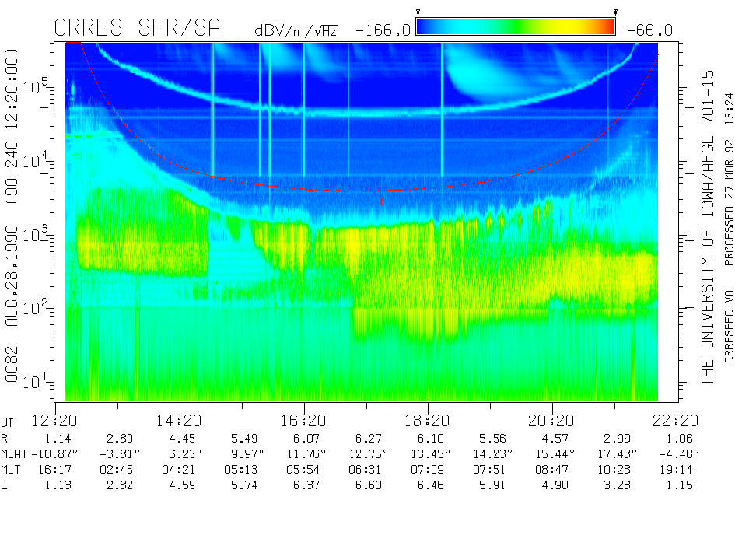Screen dimensions: 735x560
Task: Click the dBV/m/√Hz unit label
Action: point(296,30)
